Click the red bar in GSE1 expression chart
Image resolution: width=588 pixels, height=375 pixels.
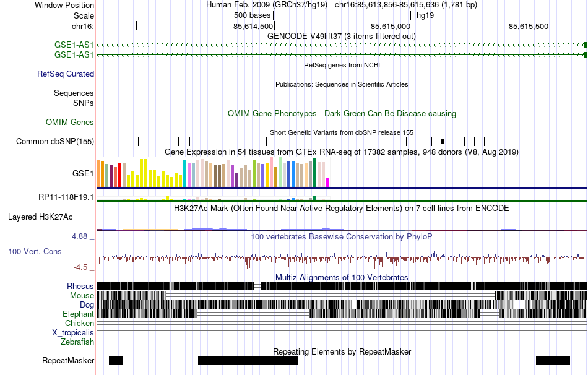119,175
